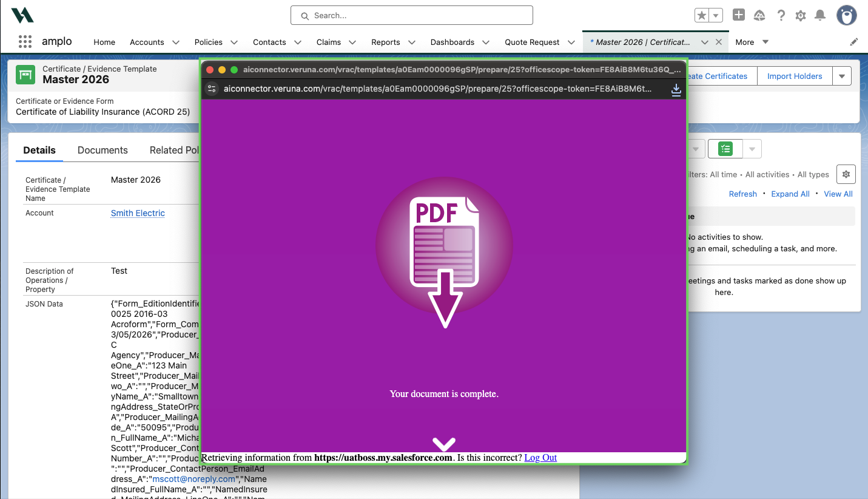Open the More navigation dropdown

752,42
